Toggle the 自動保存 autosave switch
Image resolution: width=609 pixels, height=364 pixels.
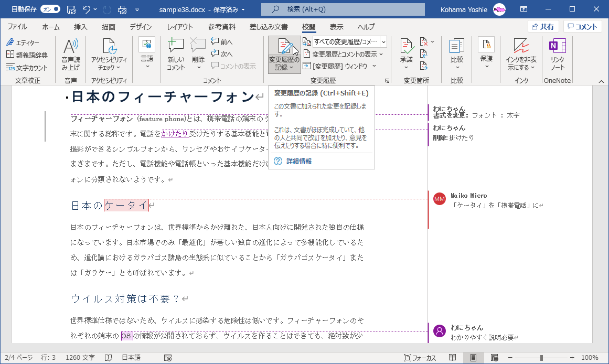point(50,9)
